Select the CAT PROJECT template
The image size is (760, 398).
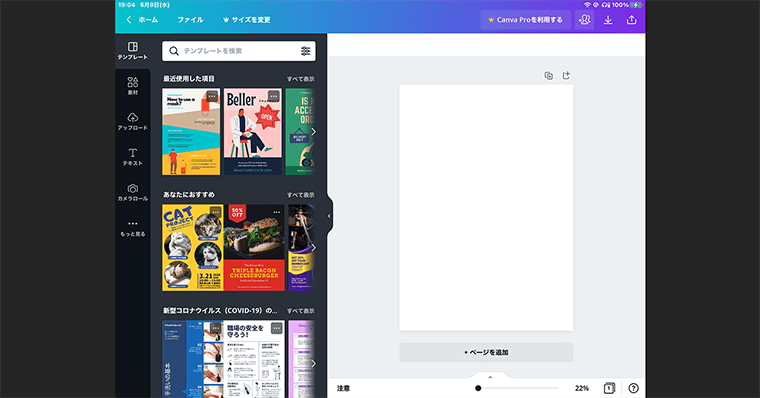(x=192, y=248)
